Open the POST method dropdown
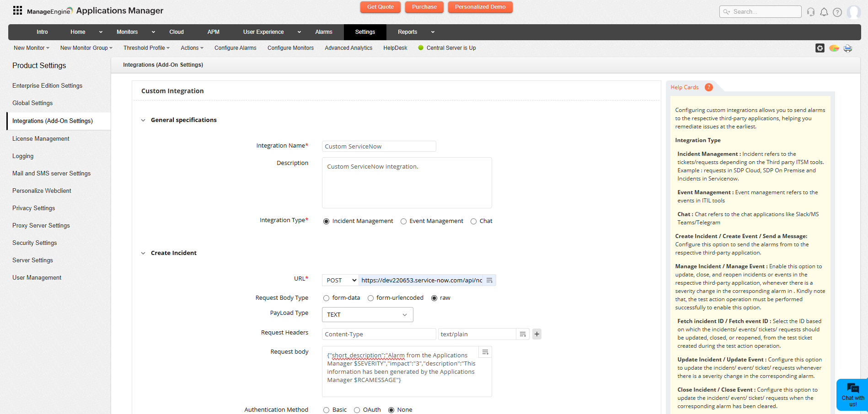The height and width of the screenshot is (414, 868). point(340,280)
